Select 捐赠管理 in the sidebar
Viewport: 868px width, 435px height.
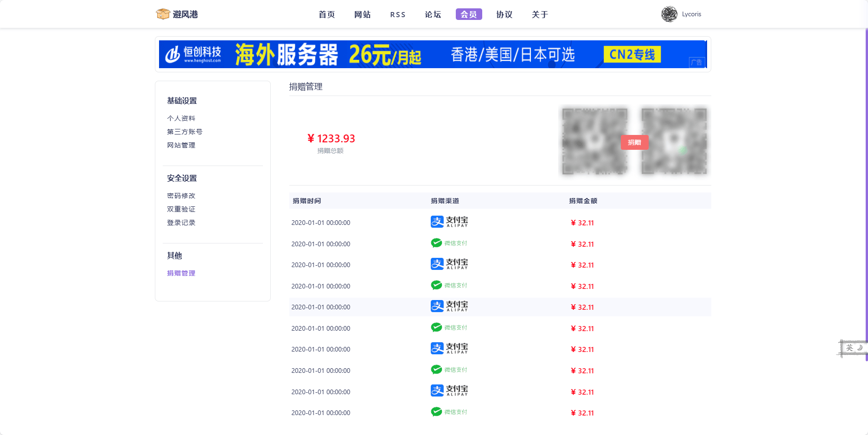pyautogui.click(x=181, y=273)
